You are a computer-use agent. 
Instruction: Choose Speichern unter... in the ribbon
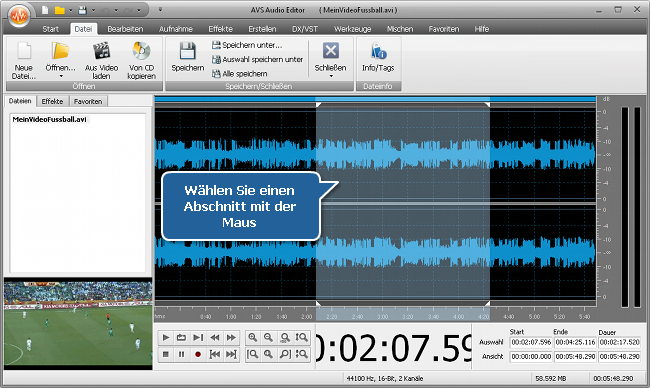click(247, 45)
